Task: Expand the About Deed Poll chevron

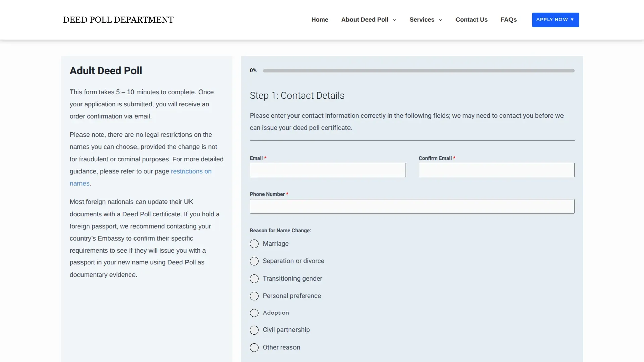Action: [394, 20]
